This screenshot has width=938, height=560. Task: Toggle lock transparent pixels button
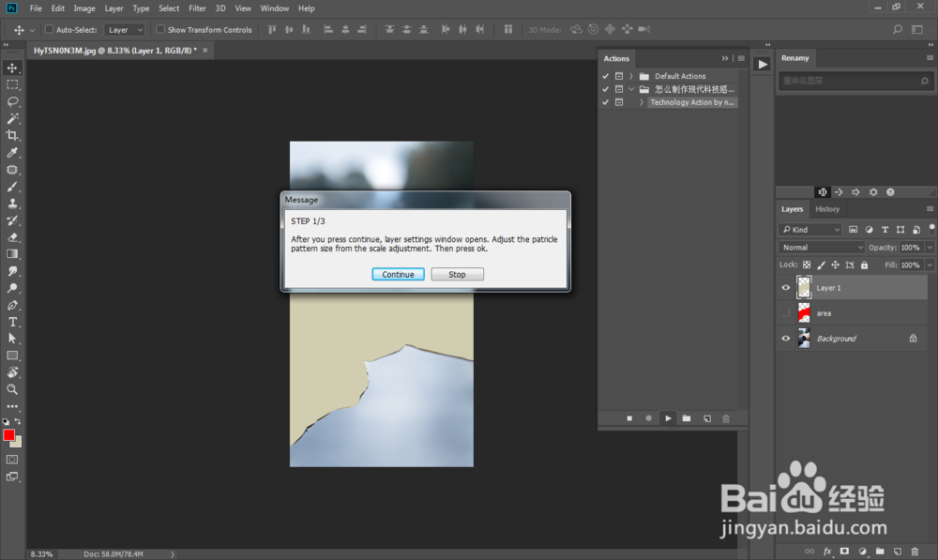pyautogui.click(x=807, y=265)
